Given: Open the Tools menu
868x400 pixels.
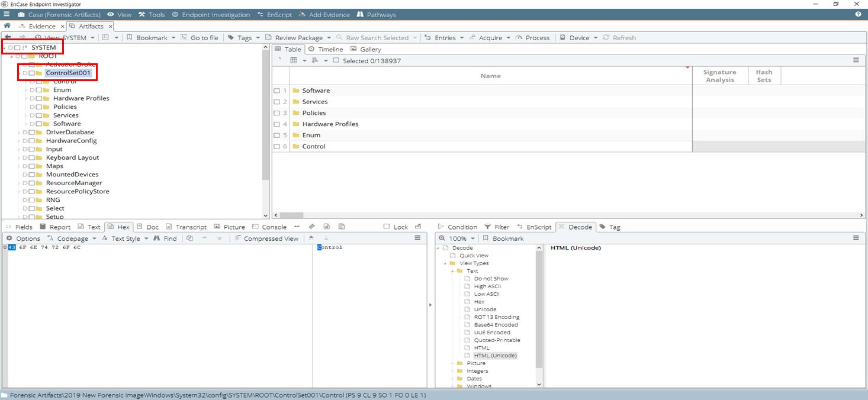Looking at the screenshot, I should click(x=152, y=14).
